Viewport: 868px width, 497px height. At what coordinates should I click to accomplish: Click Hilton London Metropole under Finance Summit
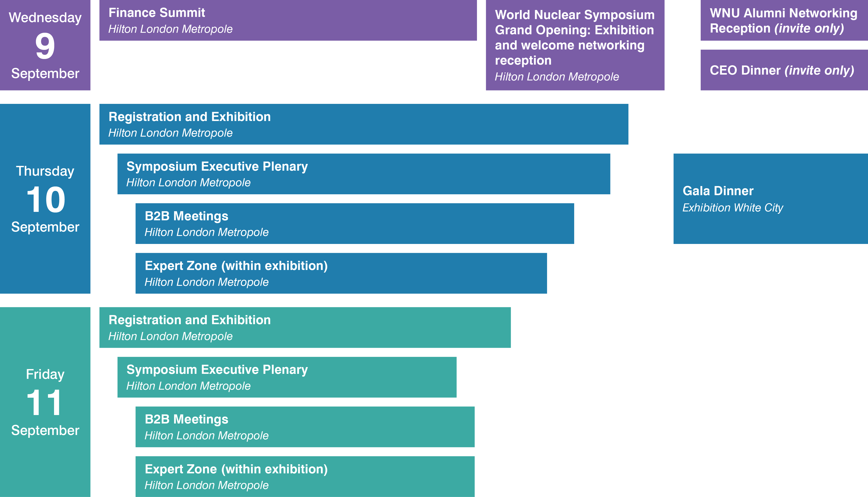(x=170, y=29)
